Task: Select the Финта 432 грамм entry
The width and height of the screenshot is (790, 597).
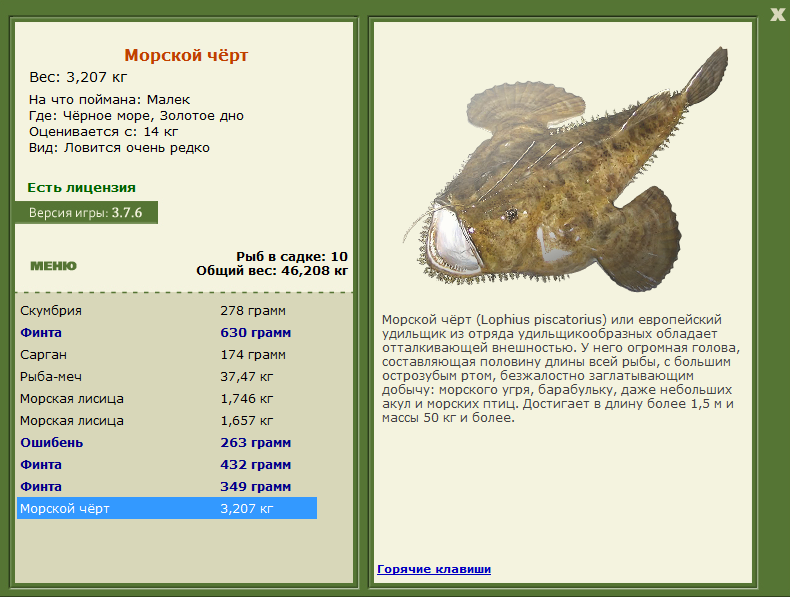Action: 167,465
